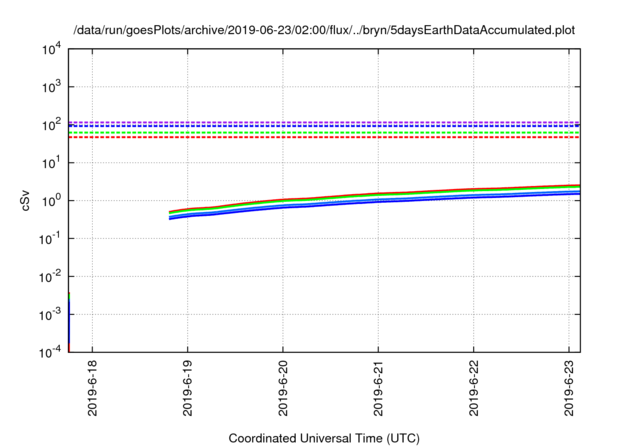Click the red dashed threshold line

(324, 137)
